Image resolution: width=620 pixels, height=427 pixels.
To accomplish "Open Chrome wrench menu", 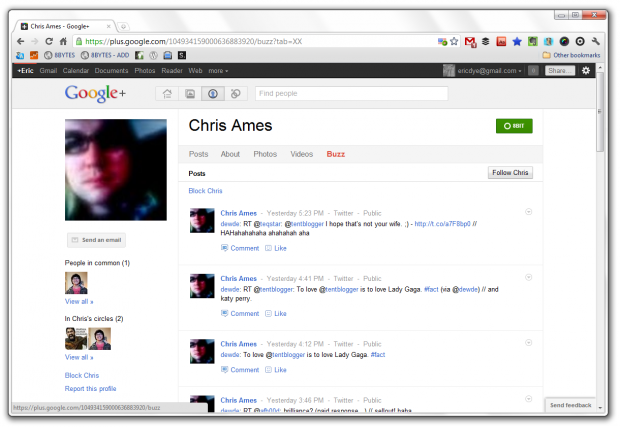I will point(595,41).
